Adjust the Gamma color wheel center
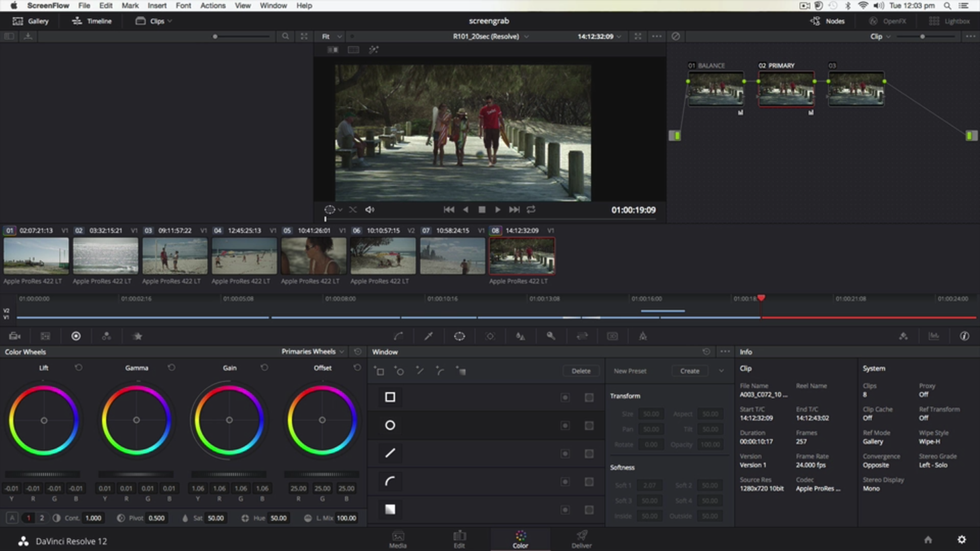Screen dimensions: 980x551 point(136,420)
